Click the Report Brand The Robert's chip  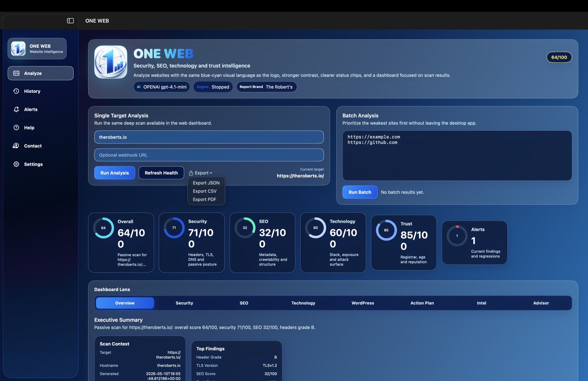click(x=266, y=87)
